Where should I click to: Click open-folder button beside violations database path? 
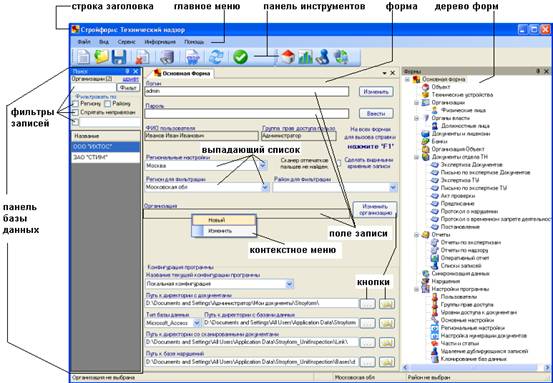click(387, 362)
